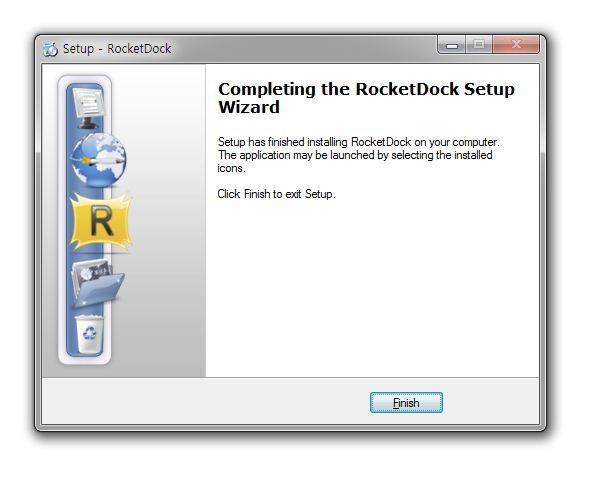
Task: Select the globe icon in dock image
Action: pyautogui.click(x=99, y=159)
